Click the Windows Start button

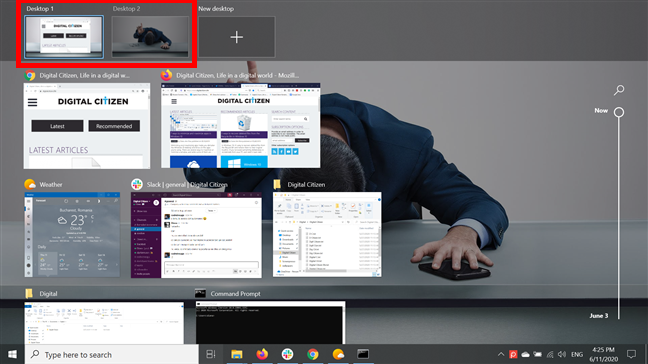tap(12, 354)
